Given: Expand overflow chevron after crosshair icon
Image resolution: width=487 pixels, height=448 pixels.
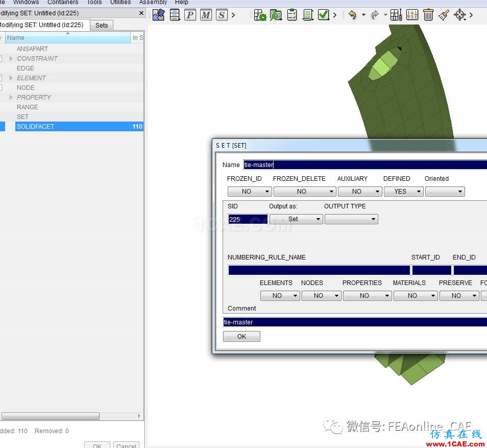Looking at the screenshot, I should pos(471,15).
